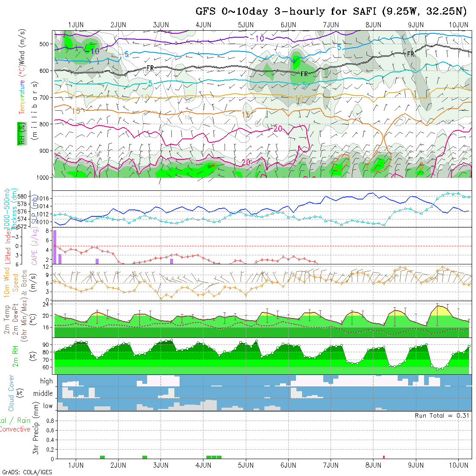Click the 5JUN label on the top axis
Image resolution: width=476 pixels, height=476 pixels.
(246, 25)
